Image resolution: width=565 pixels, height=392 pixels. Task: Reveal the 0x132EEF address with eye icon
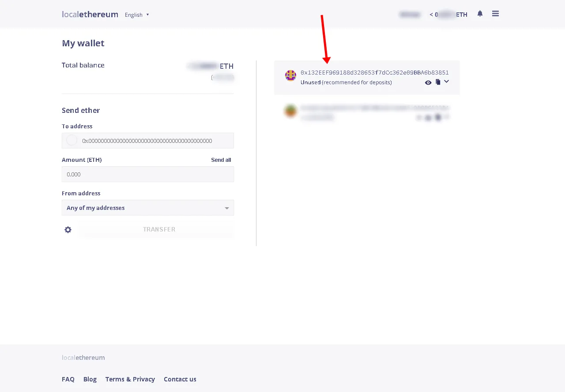click(428, 82)
